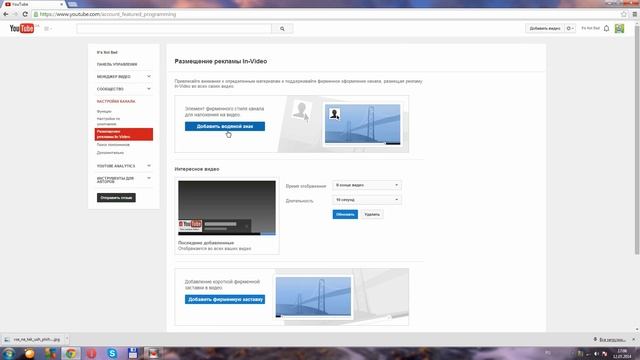Screen dimensions: 640x360
Task: Open the YouTube logo home link
Action: (22, 28)
